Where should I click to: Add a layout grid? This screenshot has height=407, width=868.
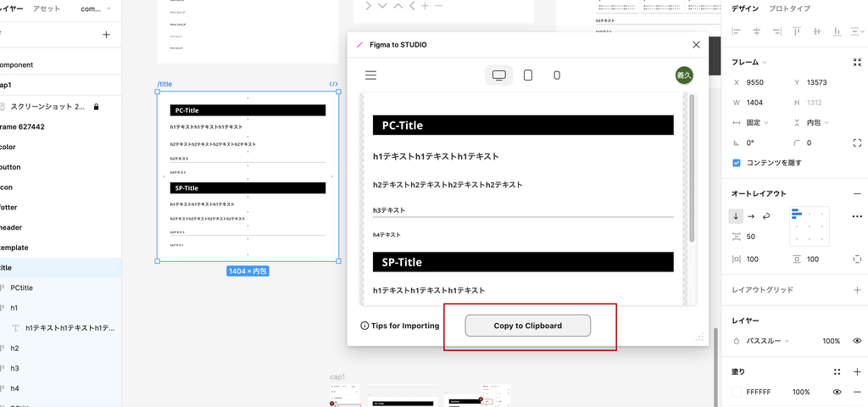coord(857,290)
